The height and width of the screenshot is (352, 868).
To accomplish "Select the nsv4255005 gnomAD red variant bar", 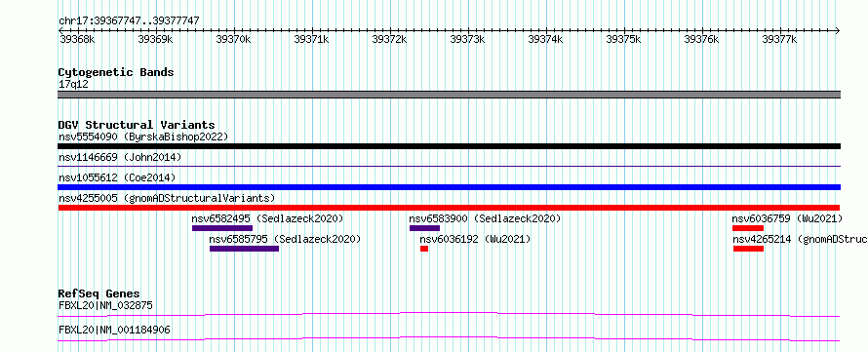I will tap(449, 208).
